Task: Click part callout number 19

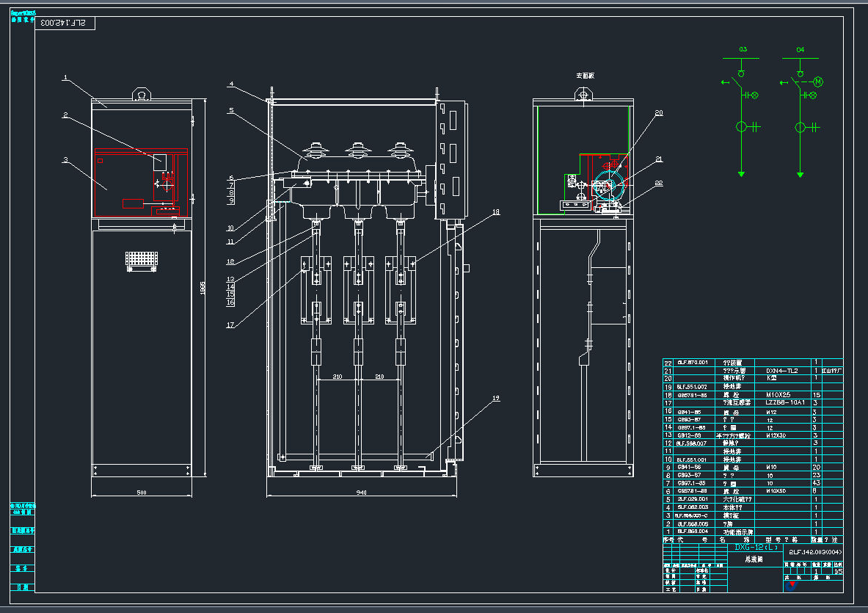Action: (x=496, y=398)
